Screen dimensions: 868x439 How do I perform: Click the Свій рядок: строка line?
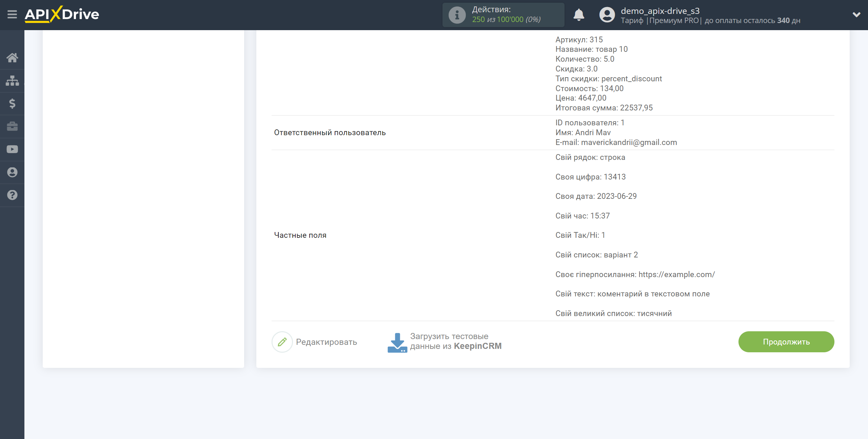pyautogui.click(x=590, y=157)
